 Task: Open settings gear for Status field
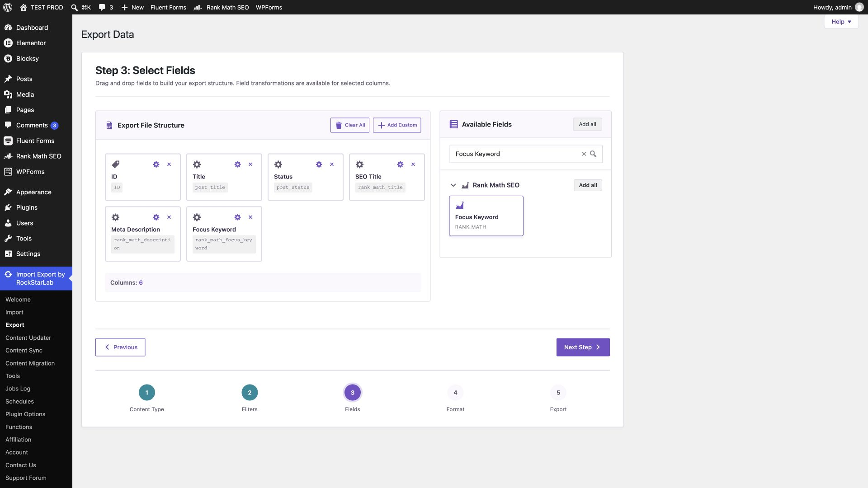coord(319,164)
